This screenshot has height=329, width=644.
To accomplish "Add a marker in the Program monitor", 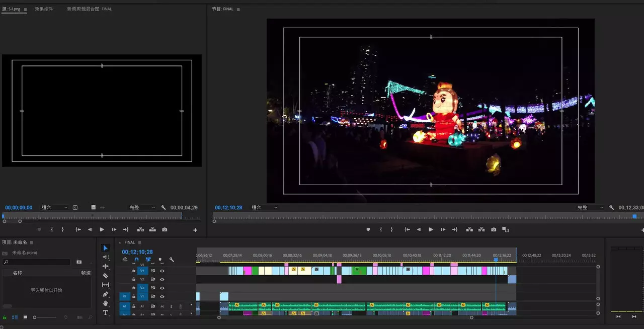I will click(368, 229).
